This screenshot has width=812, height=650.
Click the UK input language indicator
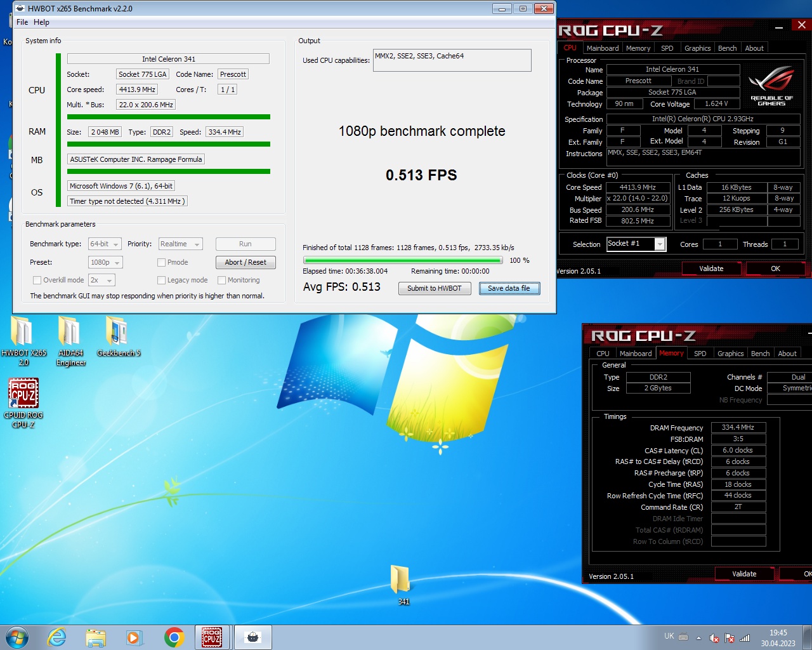pyautogui.click(x=669, y=636)
